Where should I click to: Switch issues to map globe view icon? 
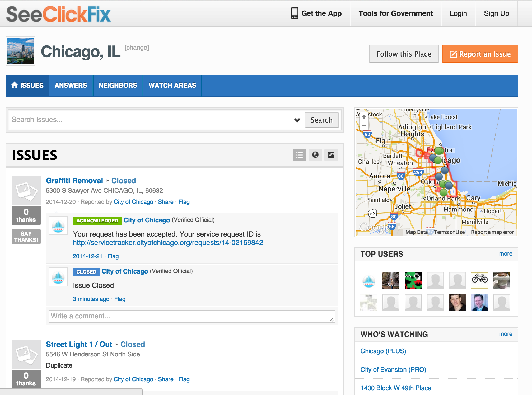tap(315, 155)
